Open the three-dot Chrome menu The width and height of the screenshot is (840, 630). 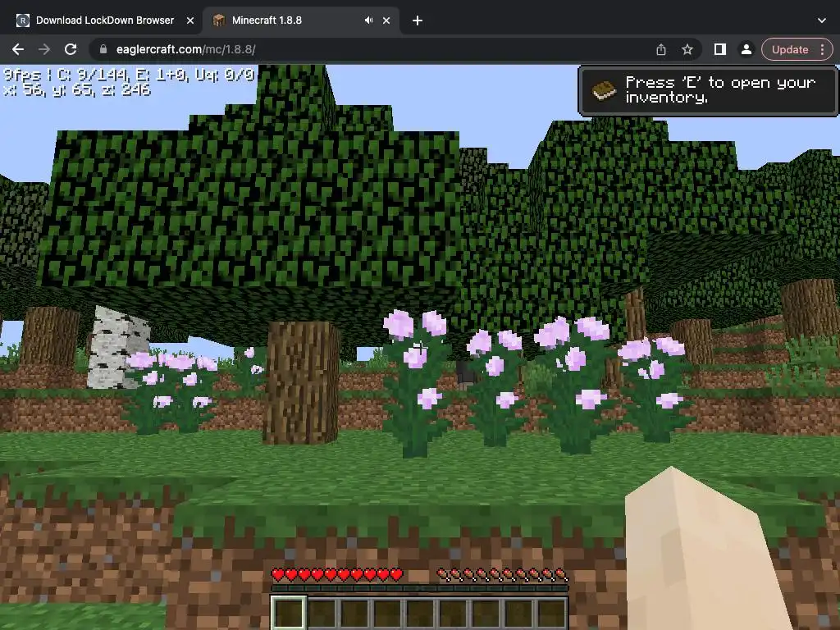click(x=823, y=49)
